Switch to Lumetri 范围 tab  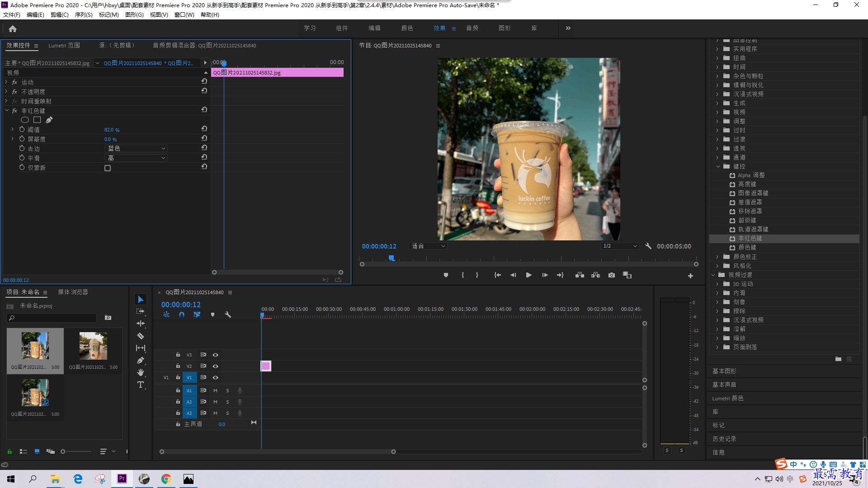click(x=64, y=45)
